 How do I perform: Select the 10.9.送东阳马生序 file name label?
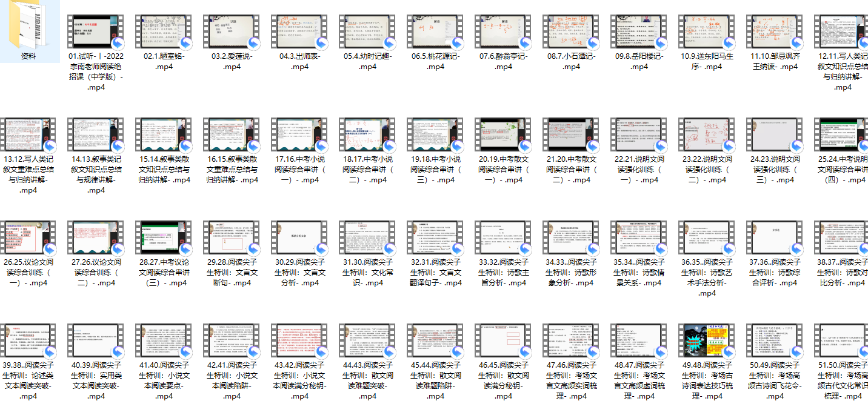click(707, 61)
